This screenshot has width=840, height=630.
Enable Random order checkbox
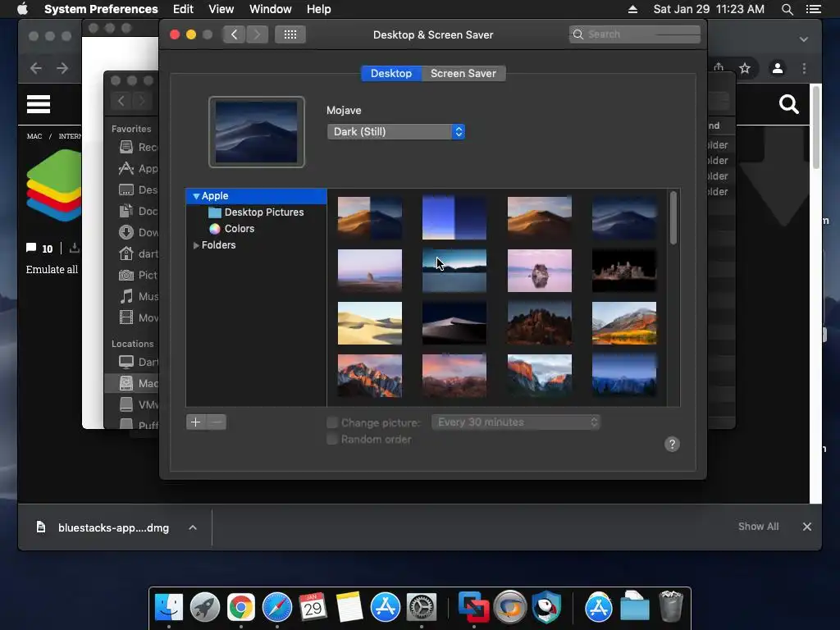point(332,440)
